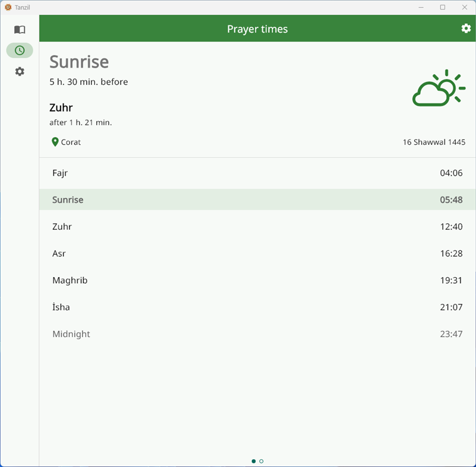Click the Corat location label
476x467 pixels.
72,142
